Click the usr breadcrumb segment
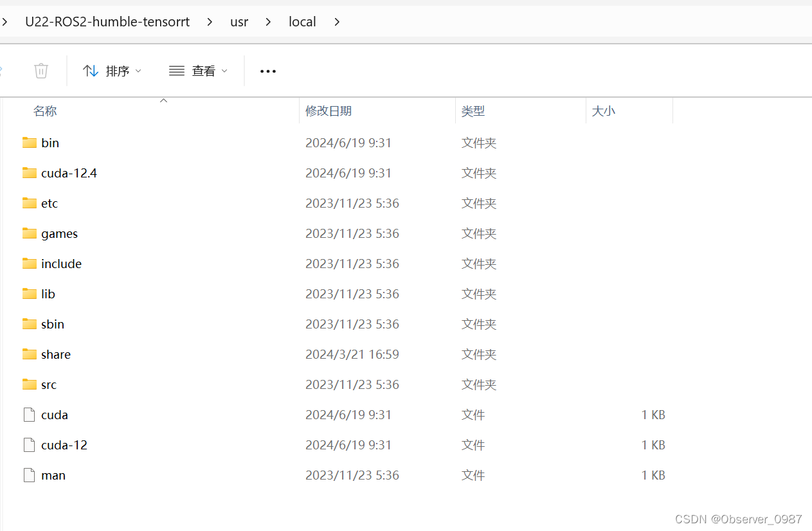 click(239, 22)
